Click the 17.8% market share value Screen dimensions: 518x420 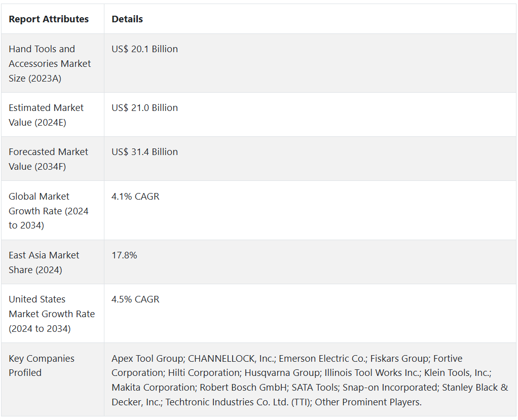pyautogui.click(x=124, y=255)
